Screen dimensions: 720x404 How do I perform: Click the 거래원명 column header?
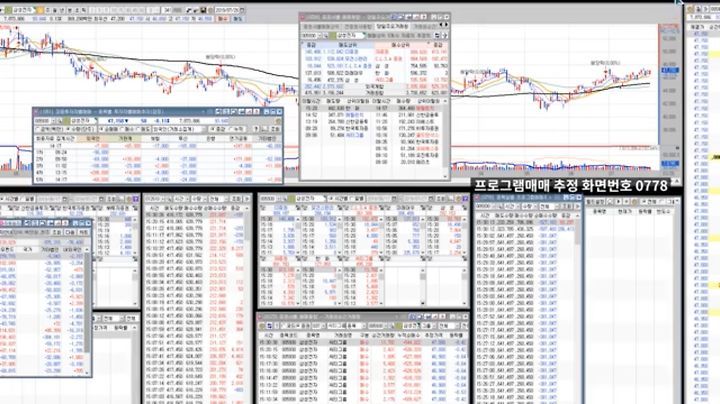[343, 335]
